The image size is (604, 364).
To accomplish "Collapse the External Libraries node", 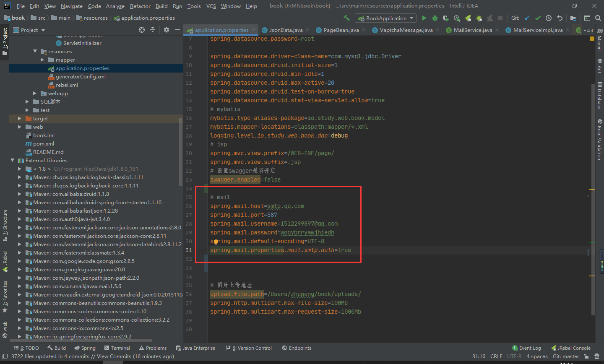I will pyautogui.click(x=13, y=160).
